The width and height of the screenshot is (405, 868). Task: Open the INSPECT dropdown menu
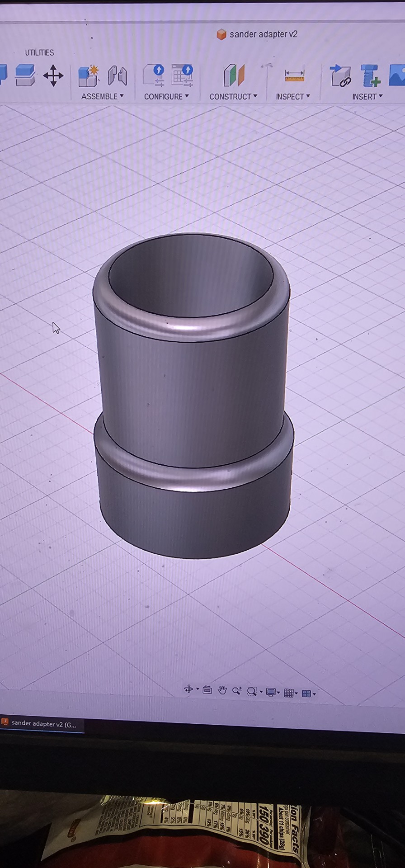coord(293,96)
